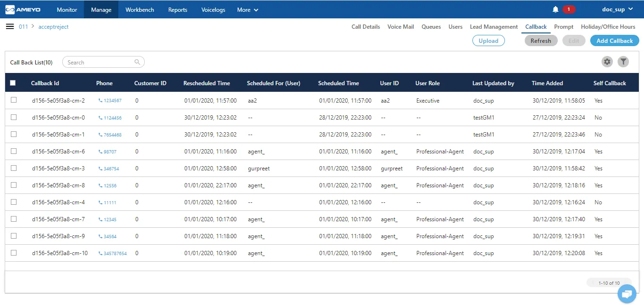Open the Reports menu
The height and width of the screenshot is (305, 644).
point(178,9)
